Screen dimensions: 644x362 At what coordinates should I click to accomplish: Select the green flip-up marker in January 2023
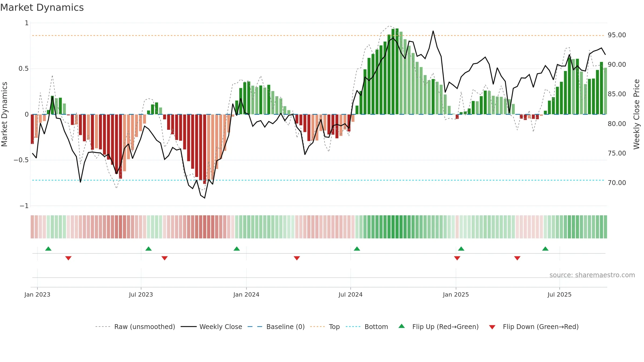[x=48, y=249]
